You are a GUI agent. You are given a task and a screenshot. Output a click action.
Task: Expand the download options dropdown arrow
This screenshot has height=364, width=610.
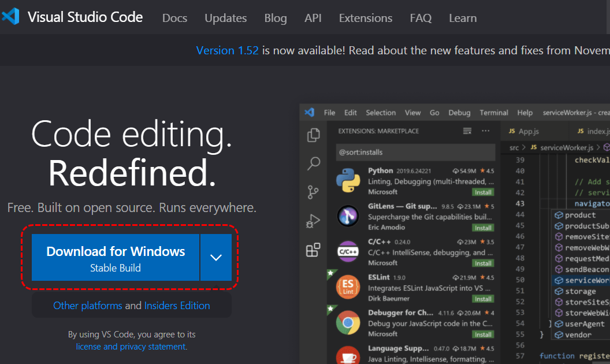tap(216, 257)
